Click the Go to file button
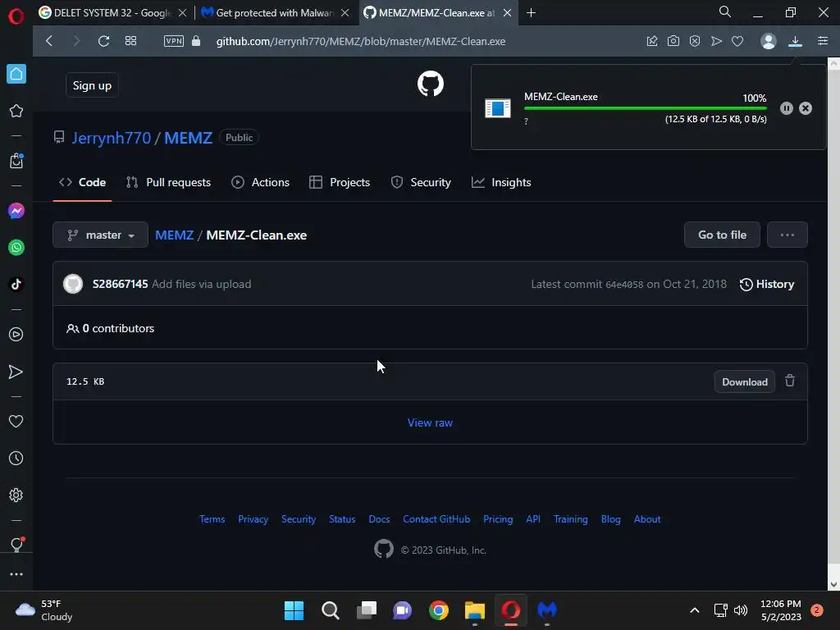The width and height of the screenshot is (840, 630). (722, 235)
